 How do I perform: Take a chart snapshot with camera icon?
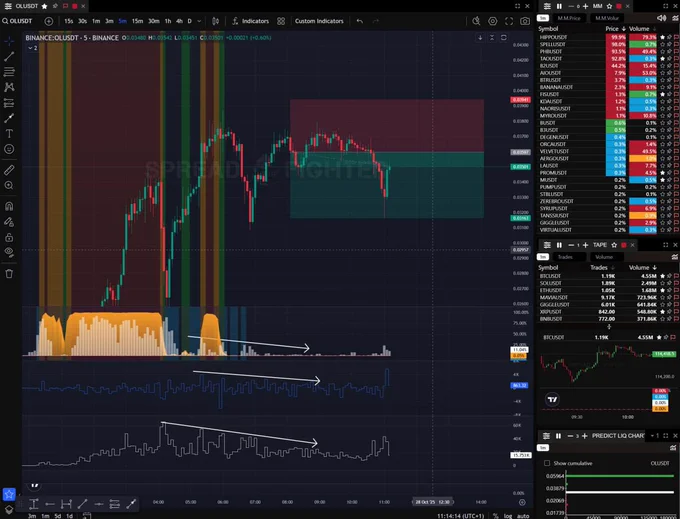[x=525, y=21]
